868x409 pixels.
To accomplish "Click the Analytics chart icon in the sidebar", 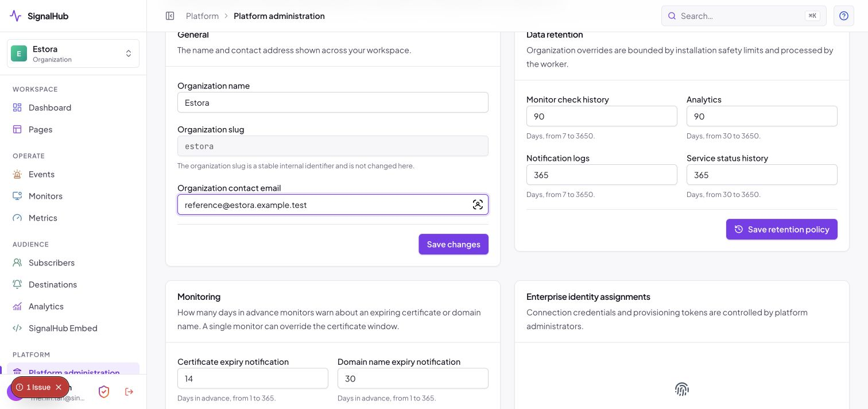I will click(x=17, y=306).
